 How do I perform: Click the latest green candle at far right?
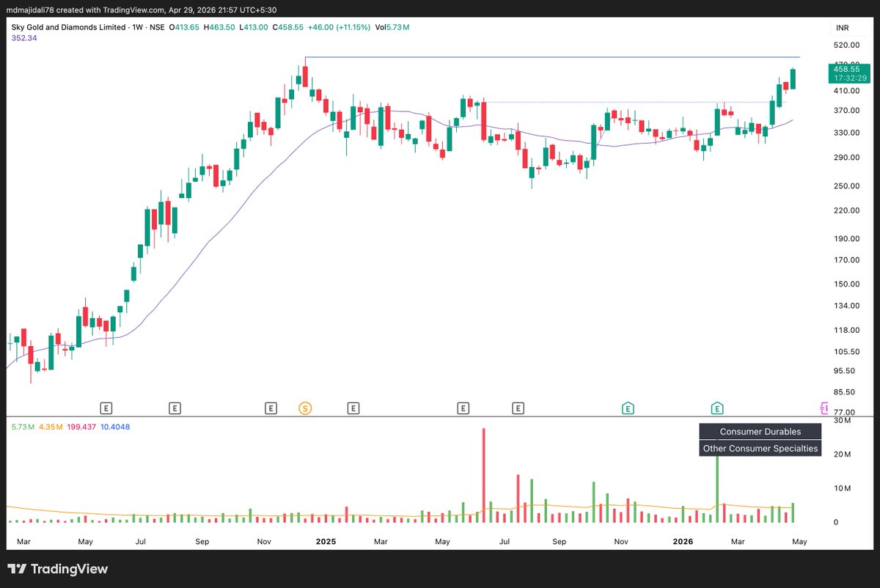tap(793, 78)
